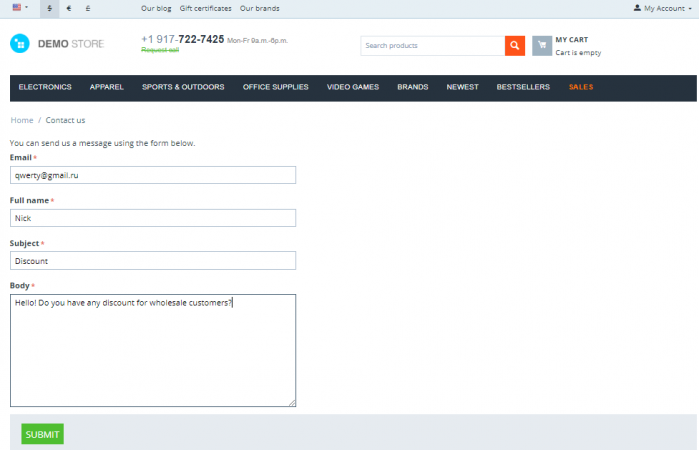Image resolution: width=700 pixels, height=450 pixels.
Task: Submit the contact form
Action: click(42, 434)
